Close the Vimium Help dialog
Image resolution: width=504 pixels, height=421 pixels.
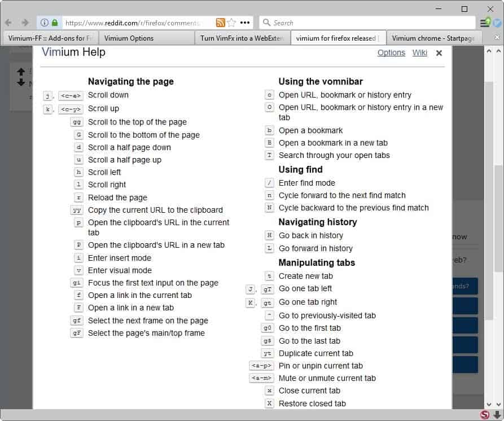439,53
